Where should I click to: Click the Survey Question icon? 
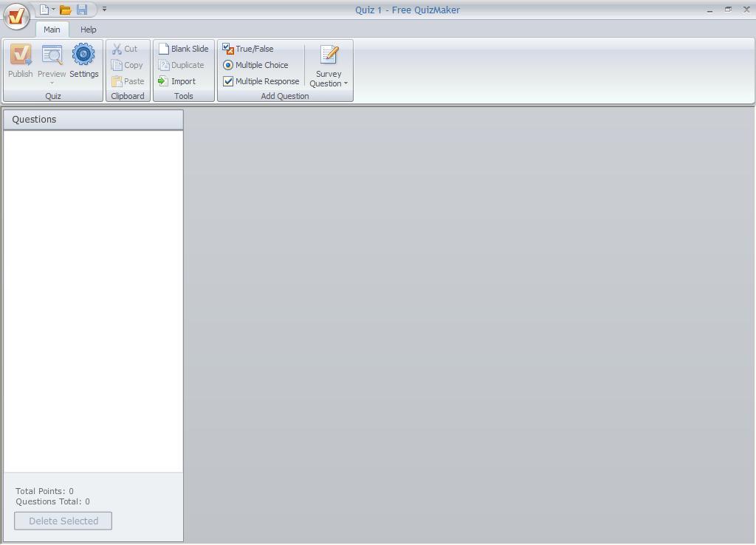tap(328, 56)
